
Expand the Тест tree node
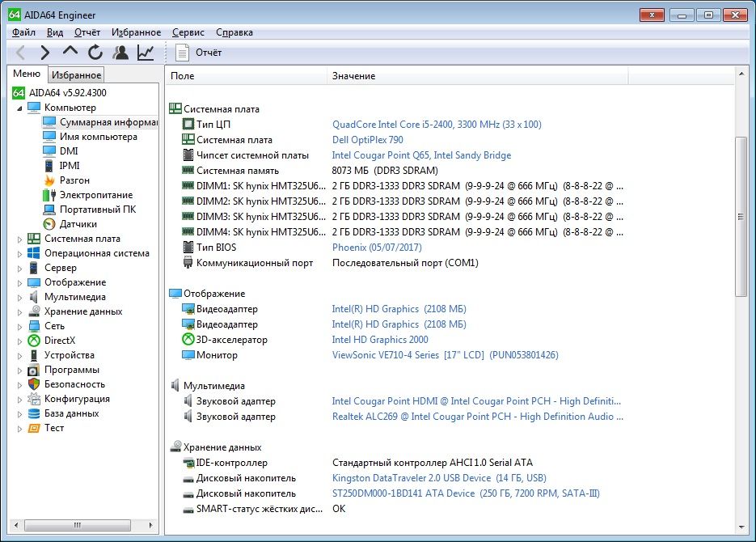19,429
